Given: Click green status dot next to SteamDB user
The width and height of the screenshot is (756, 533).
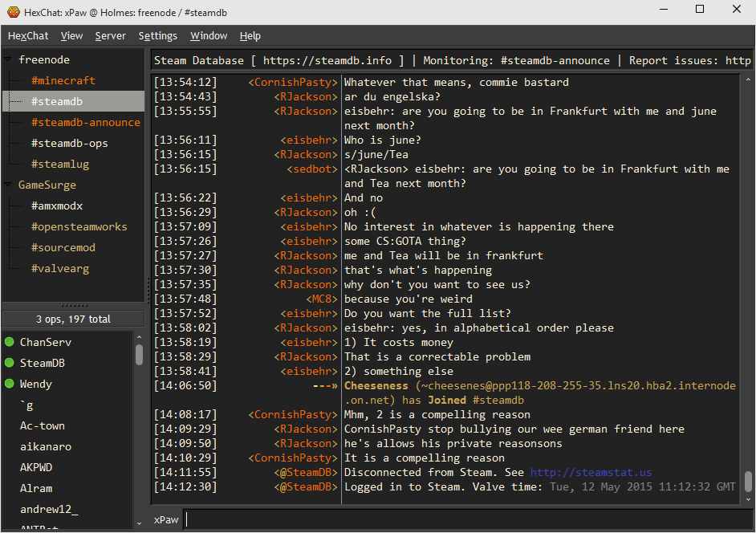Looking at the screenshot, I should point(10,364).
